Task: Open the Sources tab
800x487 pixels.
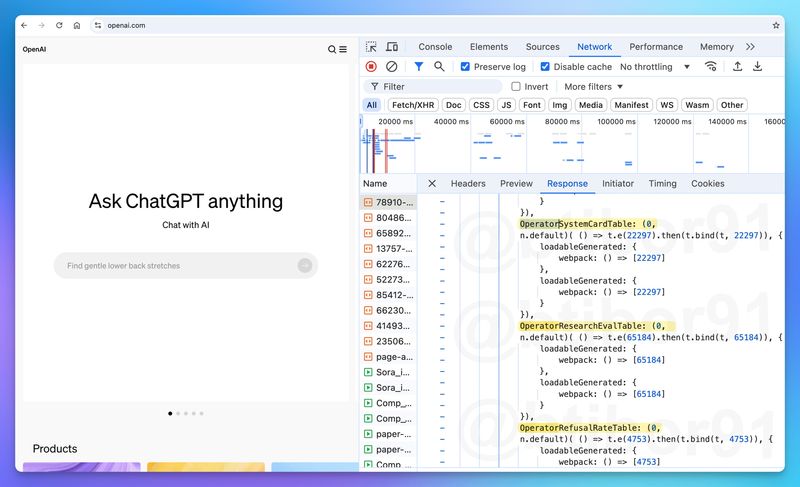Action: [x=542, y=47]
